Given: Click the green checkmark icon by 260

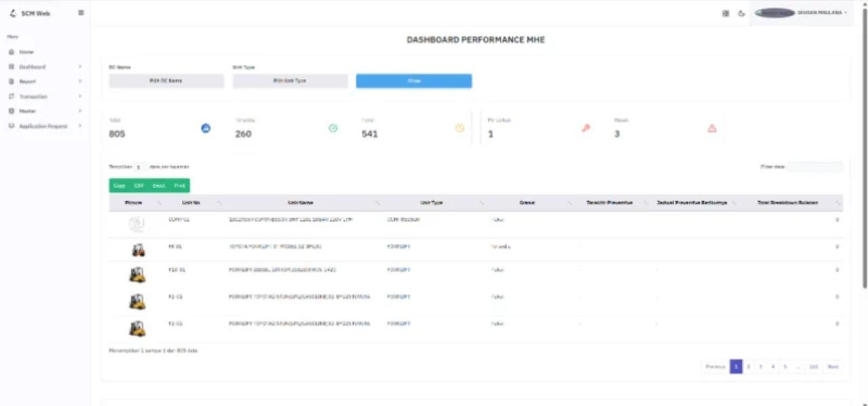Looking at the screenshot, I should click(333, 128).
